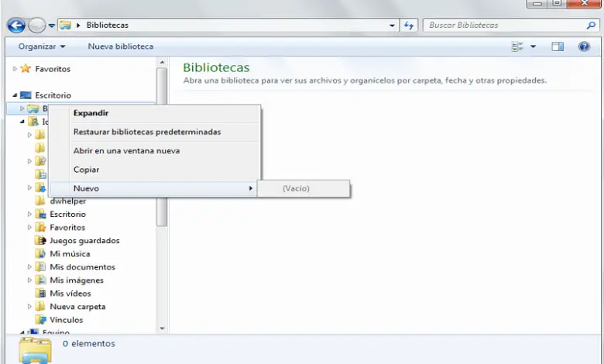604x364 pixels.
Task: Open the Organizar toolbar menu
Action: pos(42,46)
